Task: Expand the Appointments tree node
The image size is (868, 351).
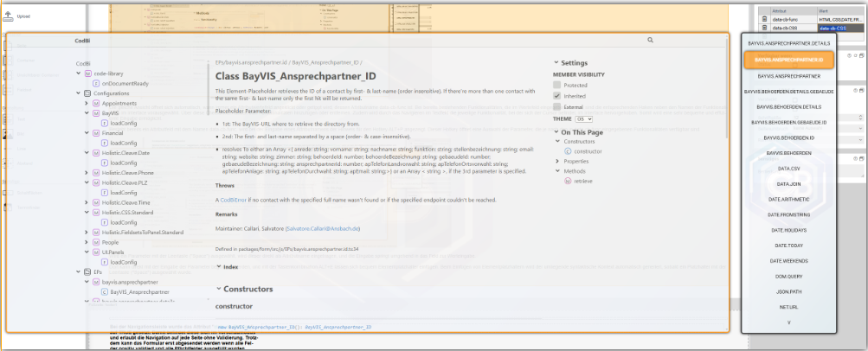Action: [87, 103]
